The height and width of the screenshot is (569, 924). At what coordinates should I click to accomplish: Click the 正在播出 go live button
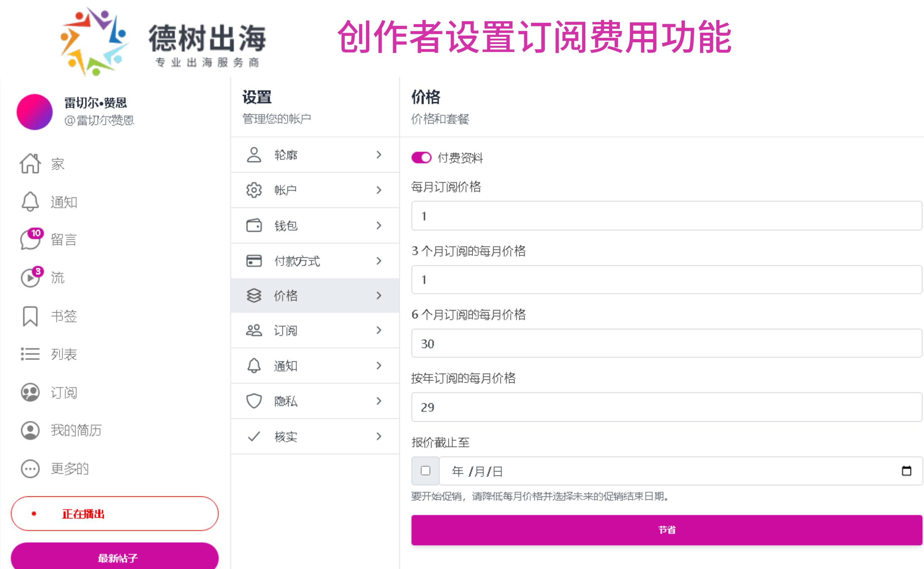pyautogui.click(x=115, y=514)
